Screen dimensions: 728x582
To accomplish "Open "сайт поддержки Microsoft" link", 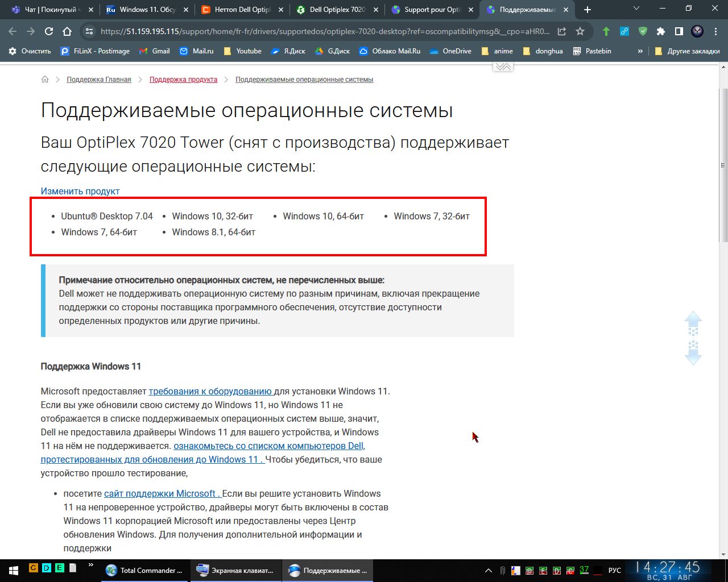I will pyautogui.click(x=163, y=493).
